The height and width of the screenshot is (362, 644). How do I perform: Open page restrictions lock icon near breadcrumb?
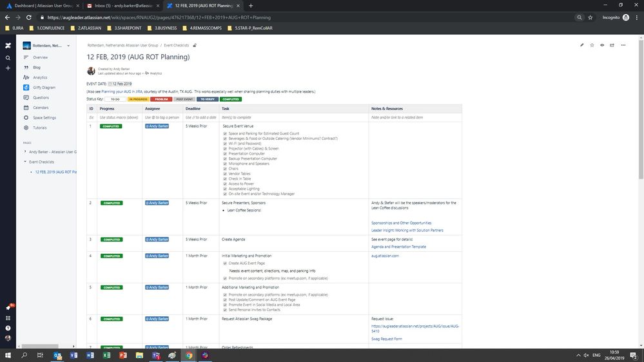pyautogui.click(x=195, y=45)
